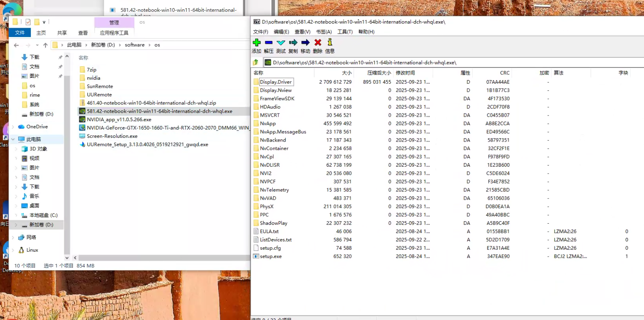Click the 7-Zip Move (移动) icon

306,43
